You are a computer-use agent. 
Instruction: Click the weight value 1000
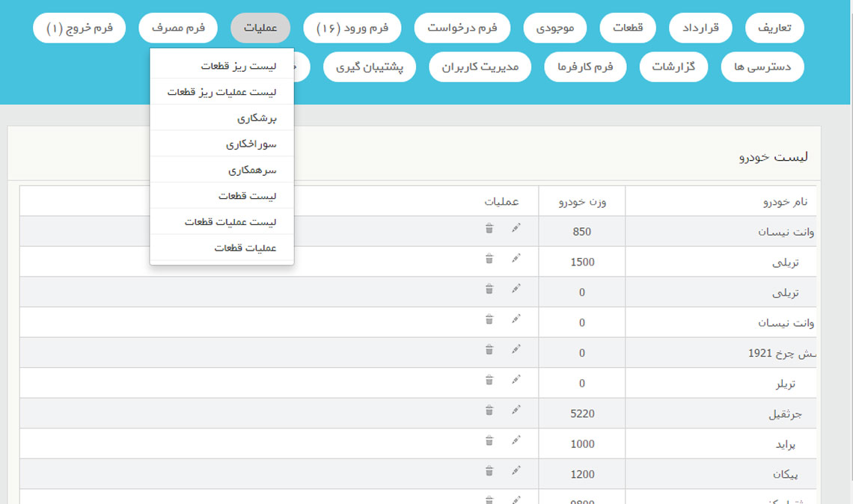tap(581, 444)
